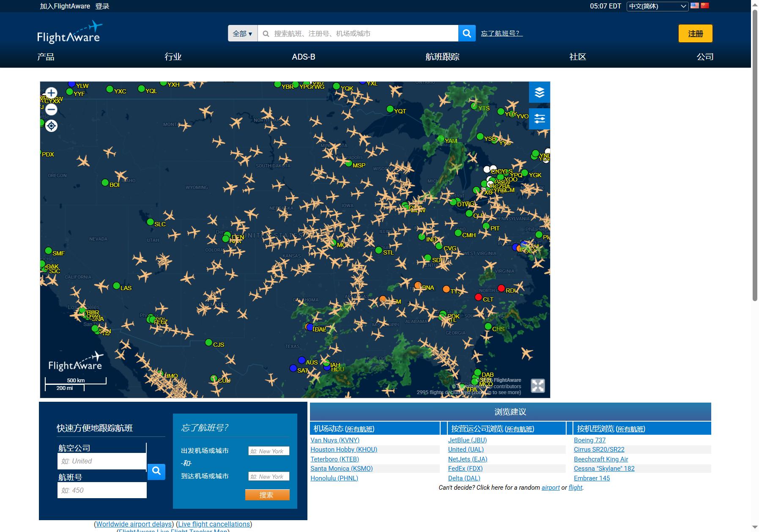Viewport: 759px width, 532px height.
Task: Click the 登录 link
Action: pyautogui.click(x=102, y=6)
